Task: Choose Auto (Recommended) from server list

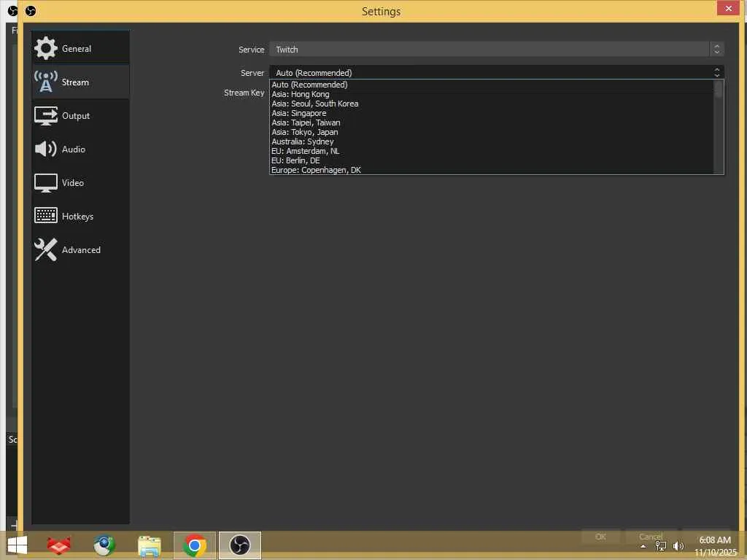Action: [x=491, y=85]
